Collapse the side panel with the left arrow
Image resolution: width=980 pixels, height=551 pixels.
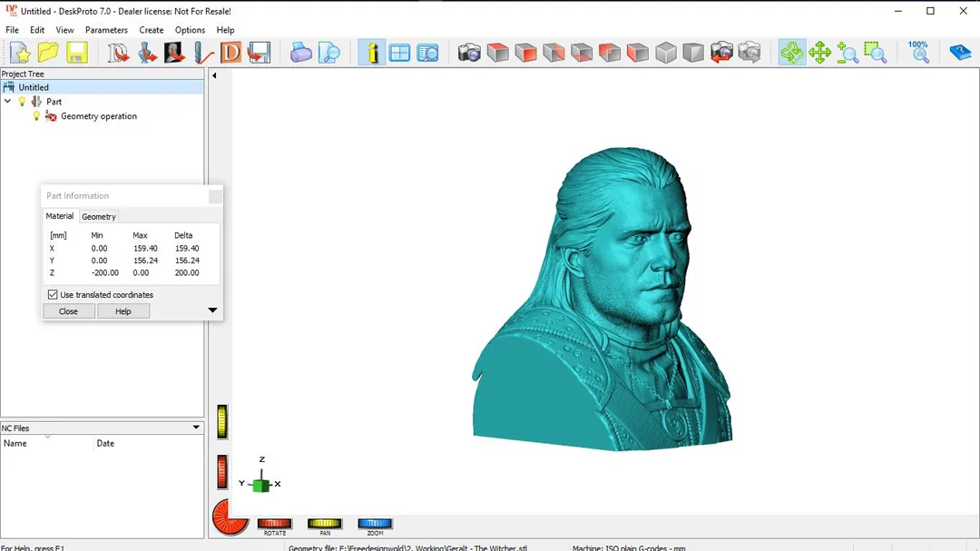(214, 75)
